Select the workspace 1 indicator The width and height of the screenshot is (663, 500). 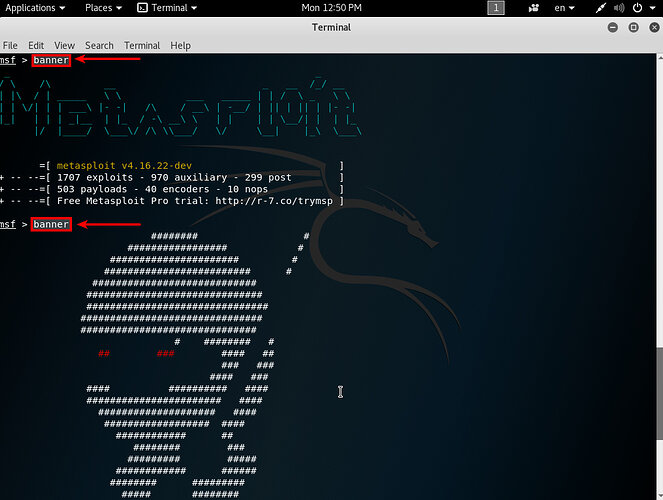(496, 8)
